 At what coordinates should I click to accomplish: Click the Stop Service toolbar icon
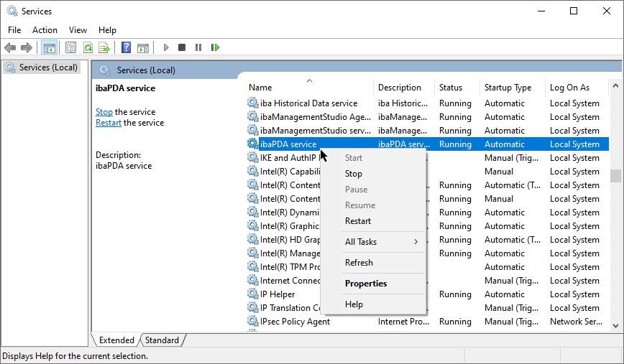tap(182, 47)
